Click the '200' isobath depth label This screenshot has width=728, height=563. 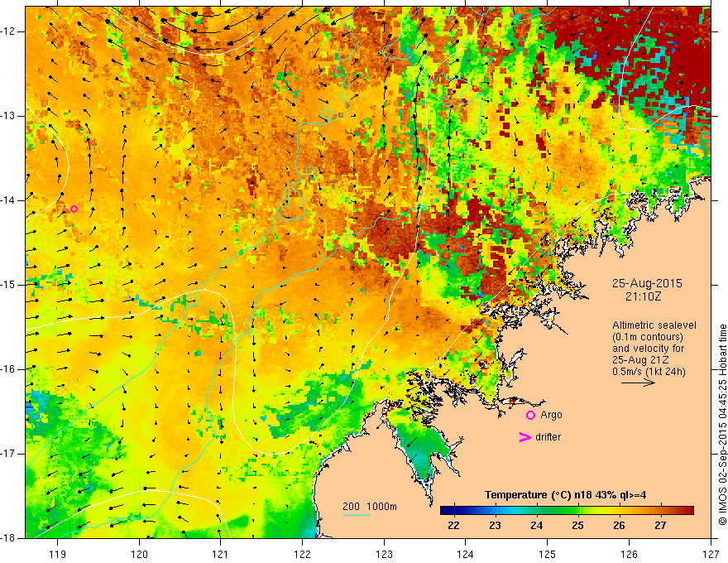pyautogui.click(x=351, y=507)
